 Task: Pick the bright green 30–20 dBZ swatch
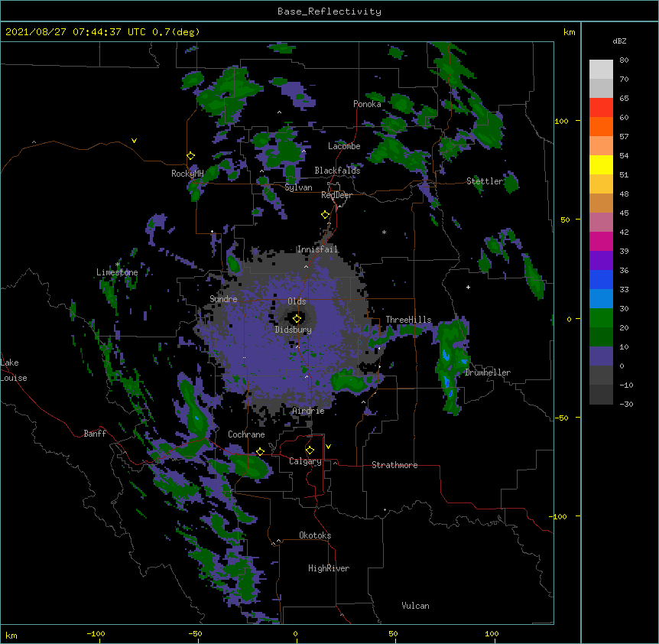pyautogui.click(x=601, y=318)
